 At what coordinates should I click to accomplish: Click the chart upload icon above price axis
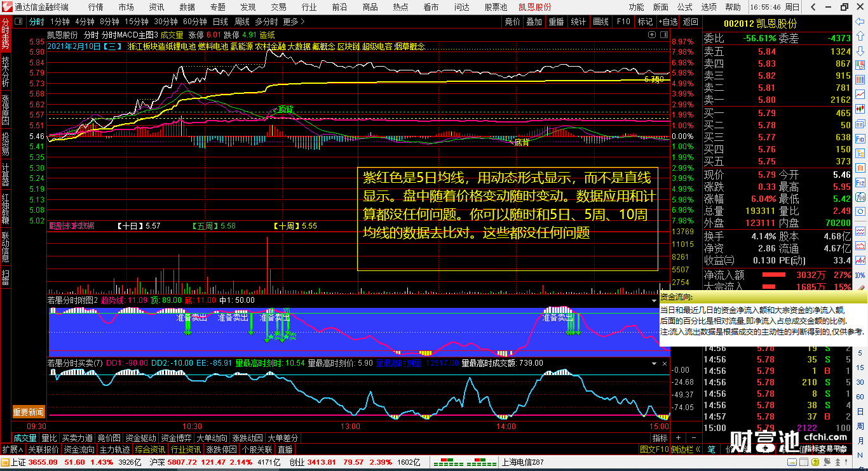(652, 34)
